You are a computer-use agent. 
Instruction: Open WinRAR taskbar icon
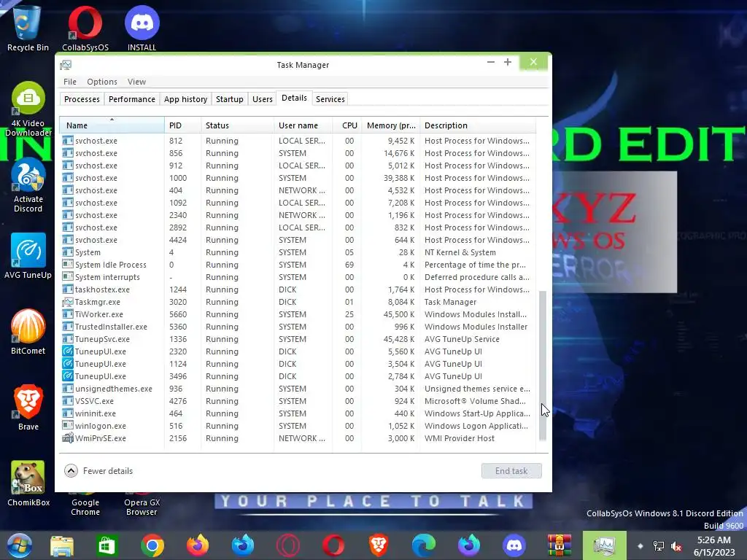tap(559, 545)
